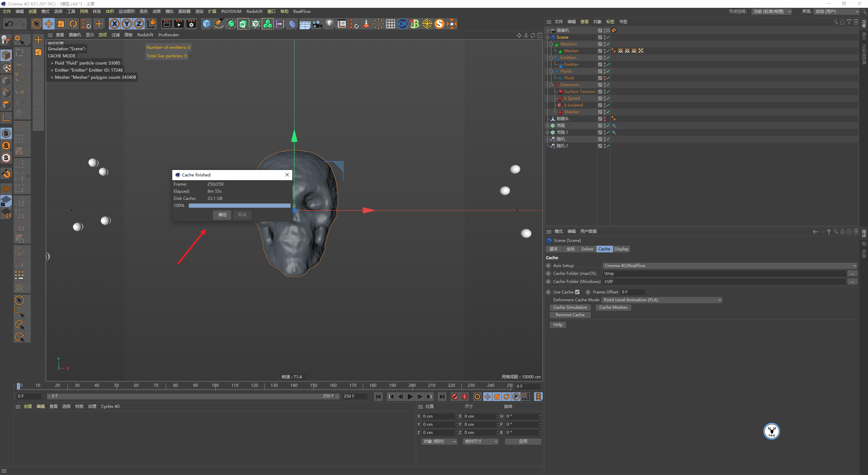
Task: Toggle the Mesher object's enable checkmark
Action: click(608, 51)
